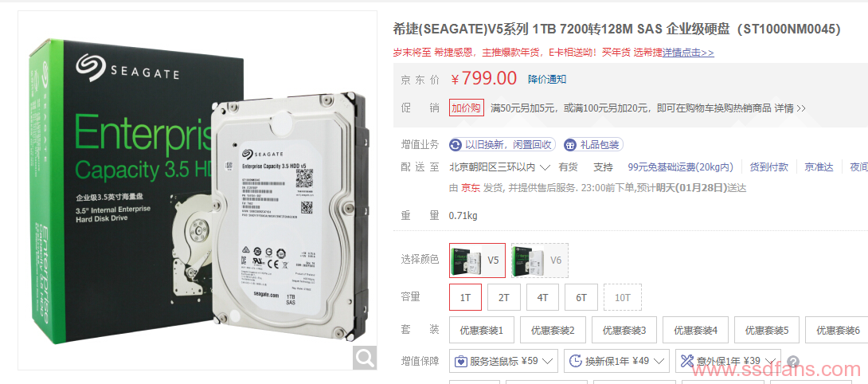Click the heart icon on 服务送鼠标

461,361
